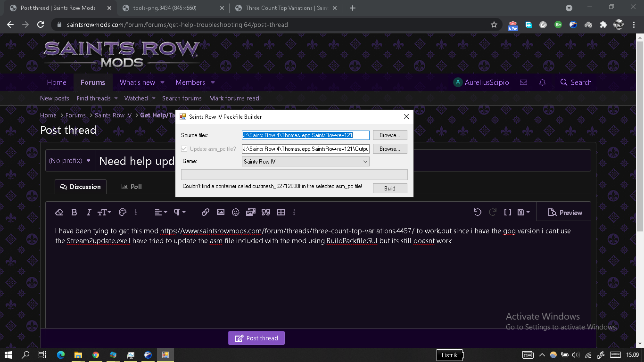The width and height of the screenshot is (644, 362).
Task: Expand more formatting options dots
Action: click(x=136, y=213)
